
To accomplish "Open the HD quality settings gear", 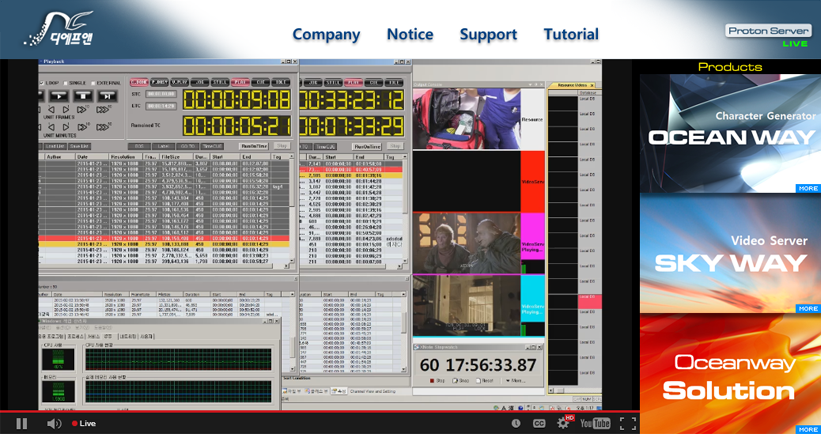I will [x=564, y=422].
